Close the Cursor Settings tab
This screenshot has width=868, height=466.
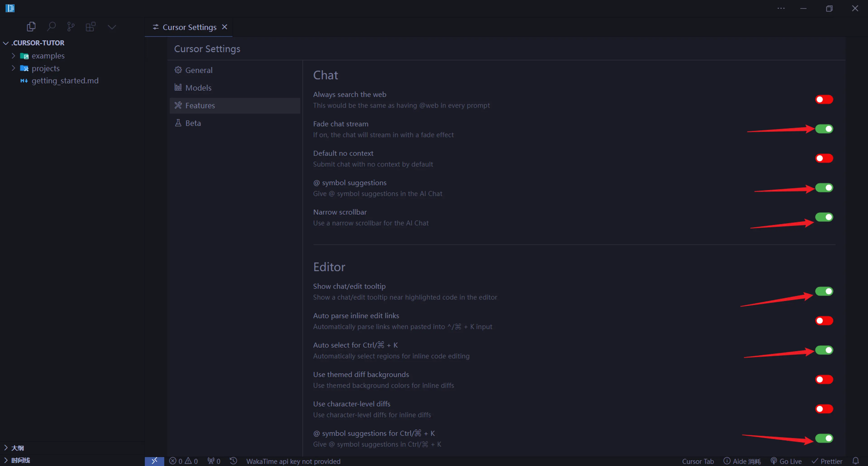(225, 27)
